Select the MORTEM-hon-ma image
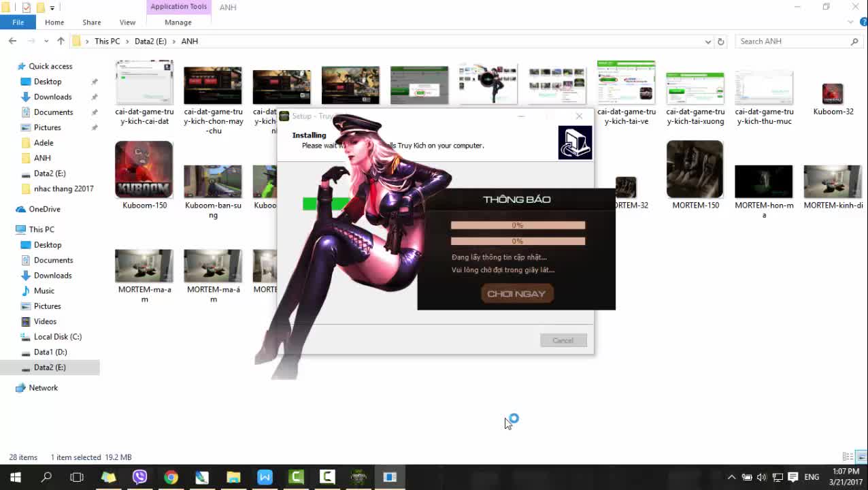The width and height of the screenshot is (868, 490). pos(764,191)
